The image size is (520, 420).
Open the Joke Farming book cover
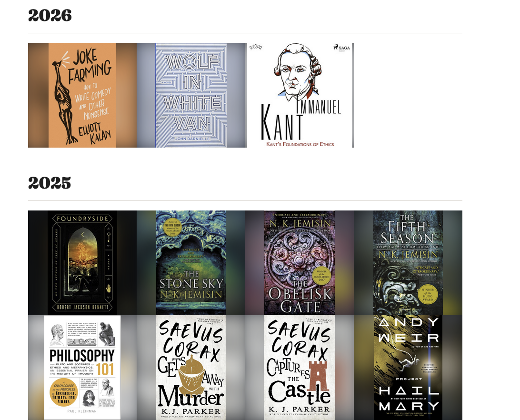click(82, 95)
